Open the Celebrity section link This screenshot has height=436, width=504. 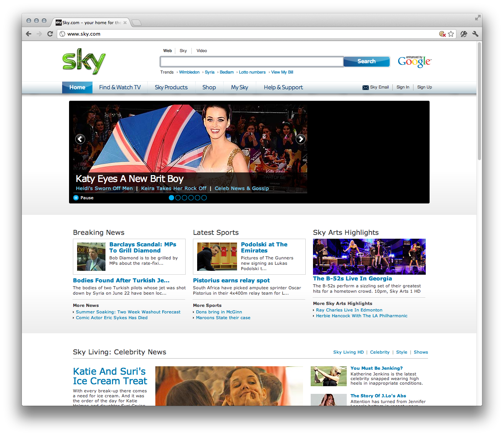[x=380, y=352]
